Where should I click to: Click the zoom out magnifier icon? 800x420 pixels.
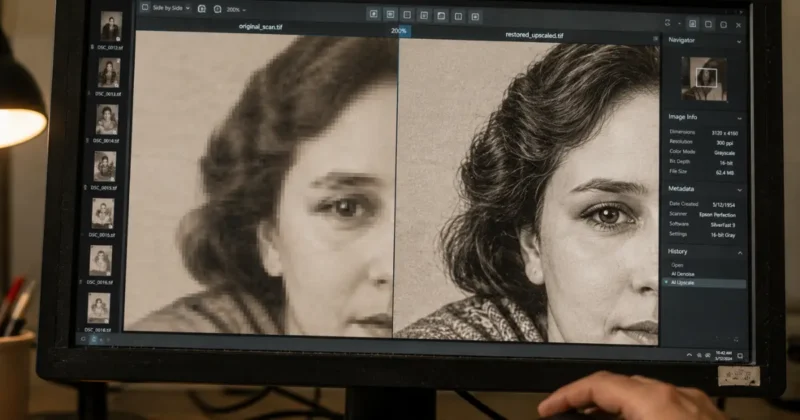217,9
